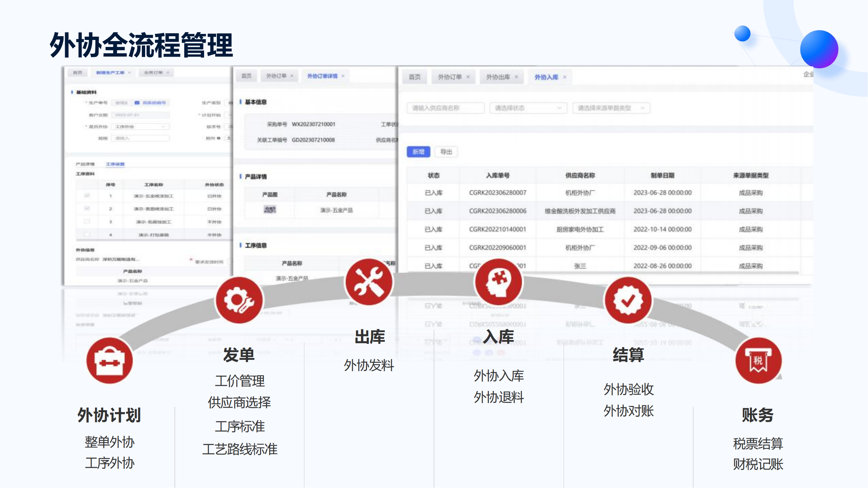The image size is (868, 488).
Task: Select the row CGRK202209060001
Action: point(610,248)
